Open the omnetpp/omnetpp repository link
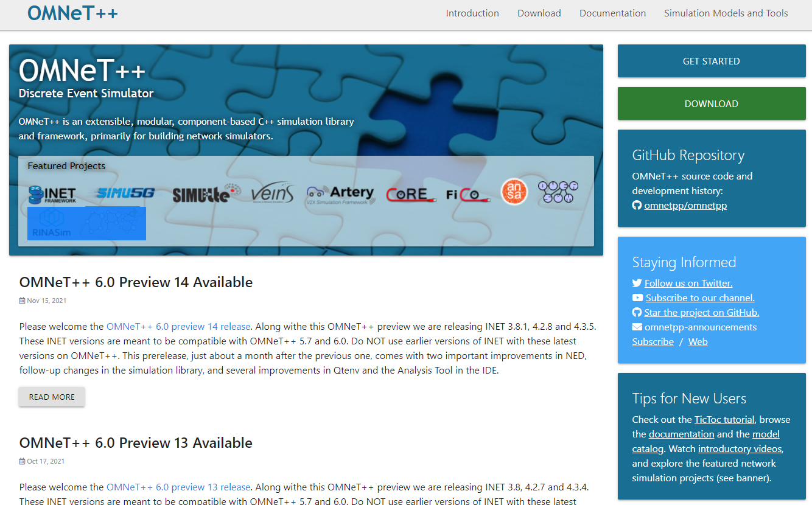 point(685,206)
